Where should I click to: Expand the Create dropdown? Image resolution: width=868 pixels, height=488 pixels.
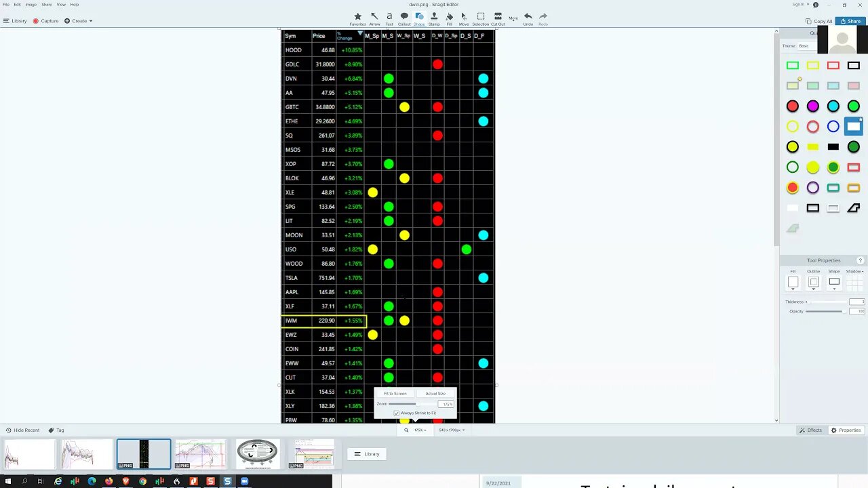79,21
